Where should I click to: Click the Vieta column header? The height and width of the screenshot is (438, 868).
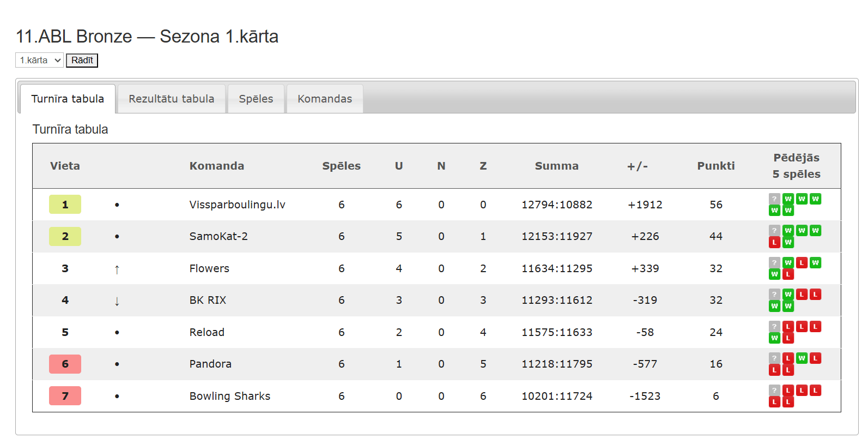[65, 166]
